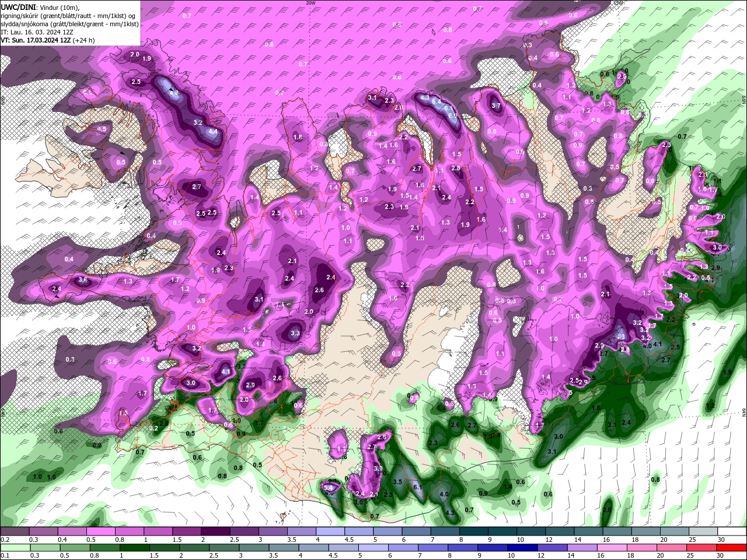This screenshot has height=560, width=747.
Task: Click the white 30 mm snow legend swatch
Action: [x=732, y=531]
